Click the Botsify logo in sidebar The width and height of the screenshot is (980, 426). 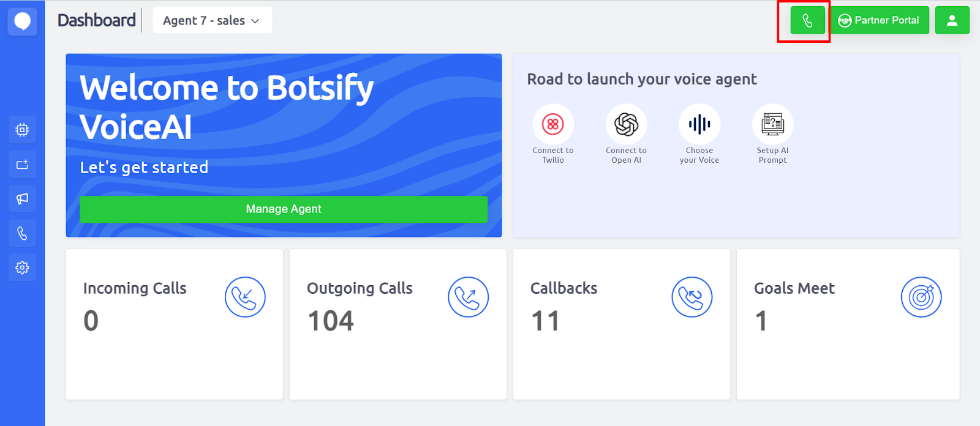pos(23,22)
